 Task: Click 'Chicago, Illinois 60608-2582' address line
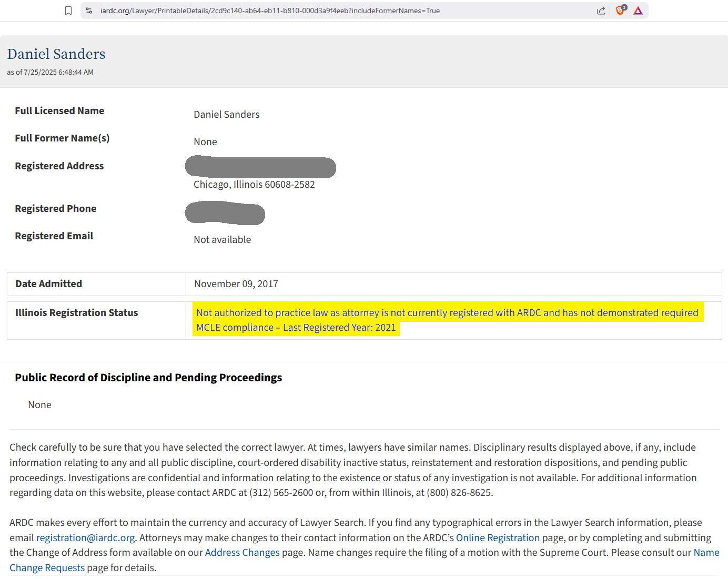[254, 184]
